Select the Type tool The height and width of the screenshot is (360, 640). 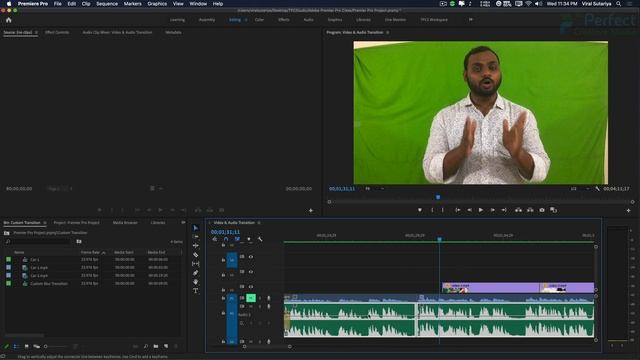click(x=196, y=291)
